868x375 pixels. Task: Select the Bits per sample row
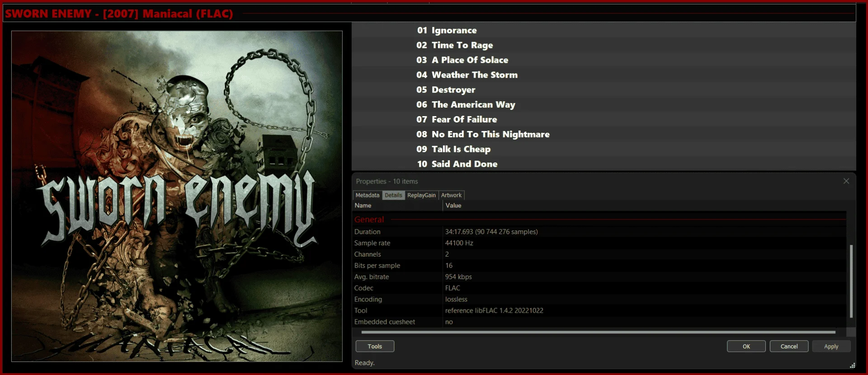pos(599,266)
